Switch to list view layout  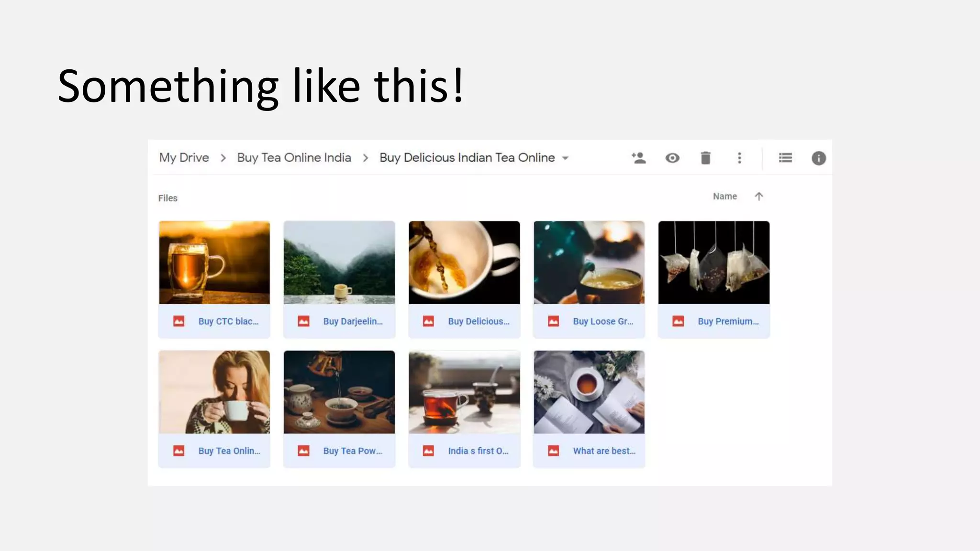785,158
